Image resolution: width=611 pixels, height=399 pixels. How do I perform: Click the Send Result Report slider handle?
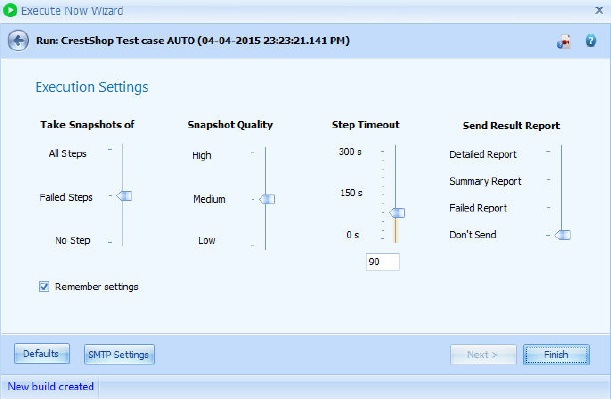click(563, 235)
